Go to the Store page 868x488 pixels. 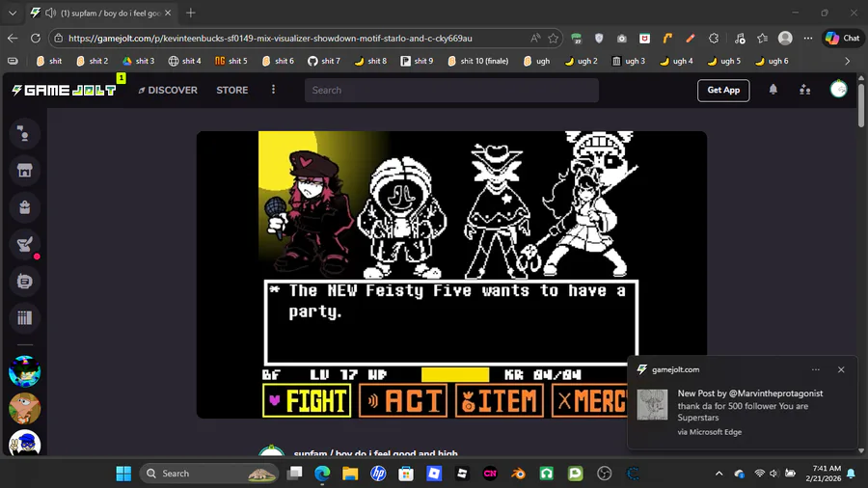231,91
